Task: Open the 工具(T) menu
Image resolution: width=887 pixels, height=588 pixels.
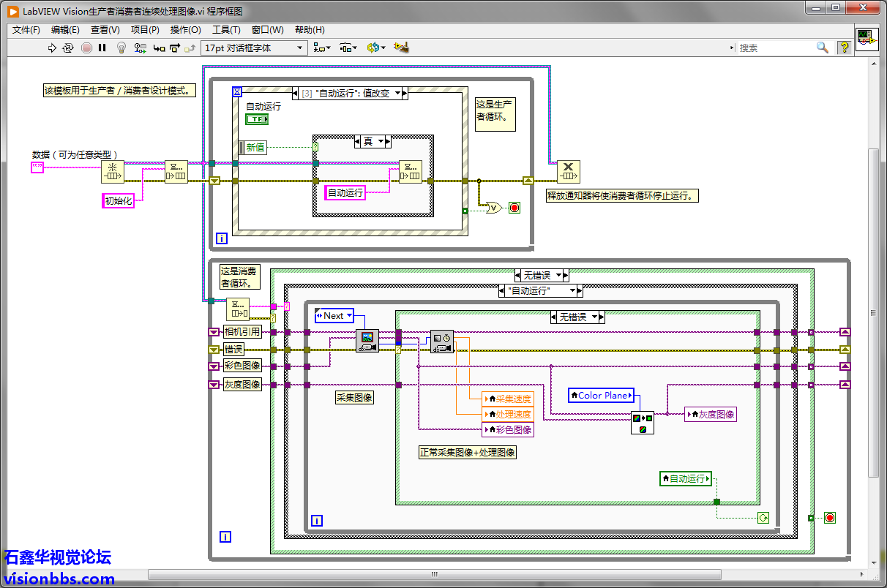Action: 226,30
